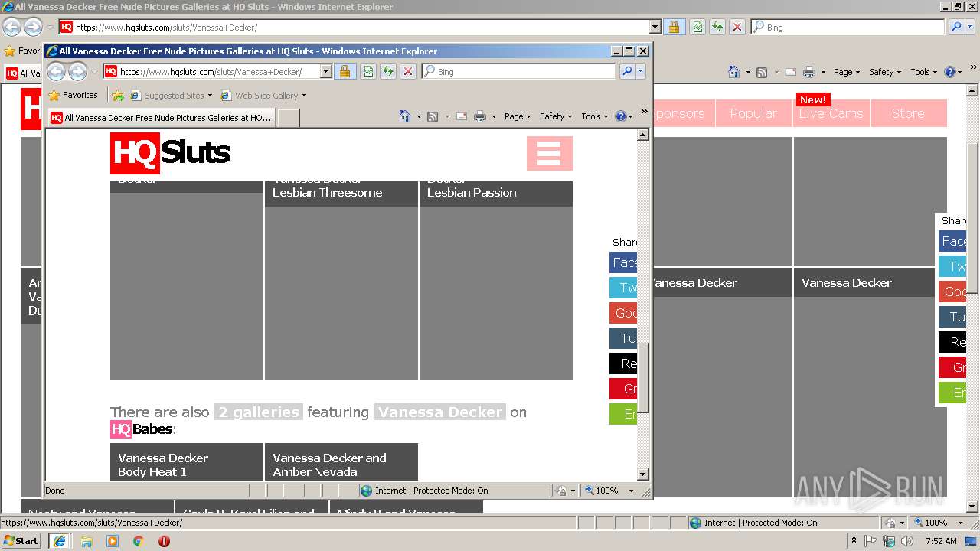980x551 pixels.
Task: Open Web Slice Gallery in front window
Action: coord(263,96)
